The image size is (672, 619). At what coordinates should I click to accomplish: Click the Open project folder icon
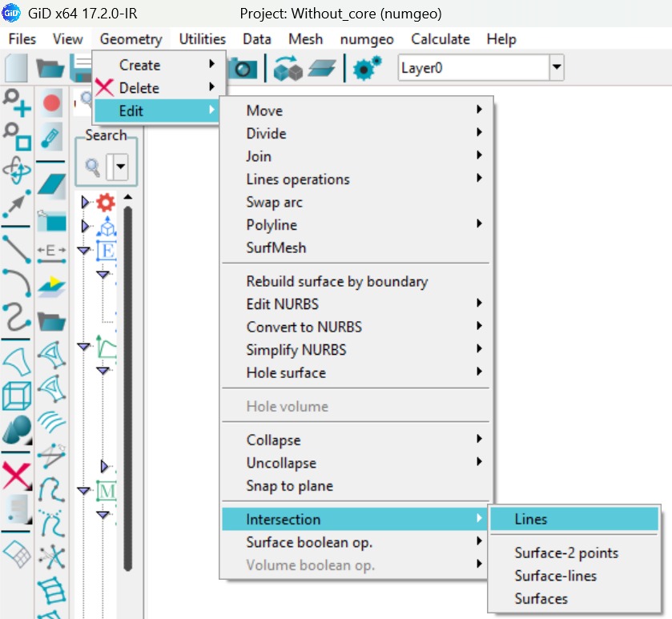coord(50,69)
